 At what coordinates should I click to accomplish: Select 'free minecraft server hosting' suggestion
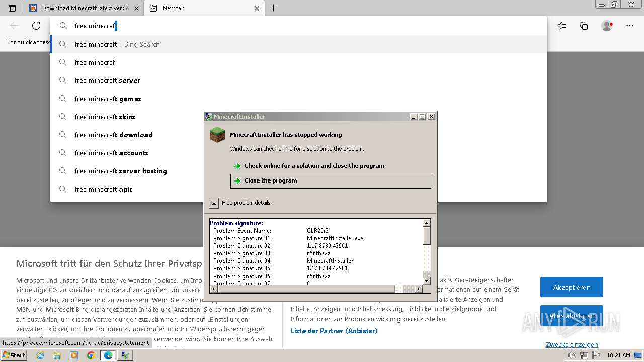click(x=299, y=171)
